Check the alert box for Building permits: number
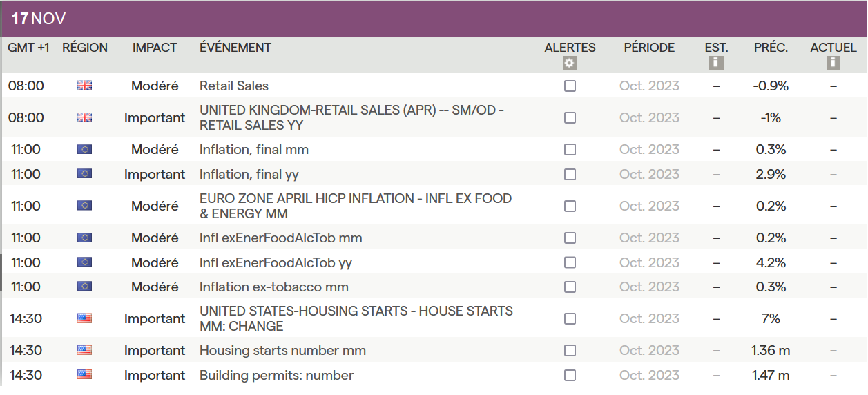This screenshot has width=868, height=395. pos(570,375)
